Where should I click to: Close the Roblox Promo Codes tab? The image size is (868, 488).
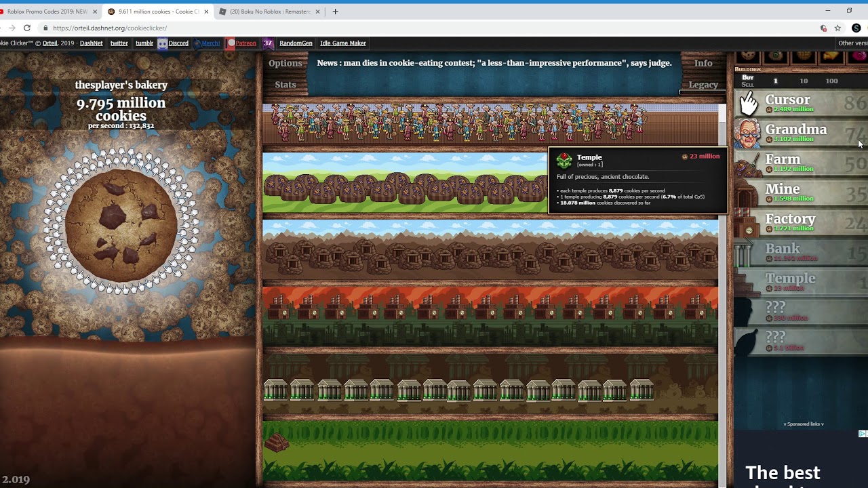(x=94, y=12)
